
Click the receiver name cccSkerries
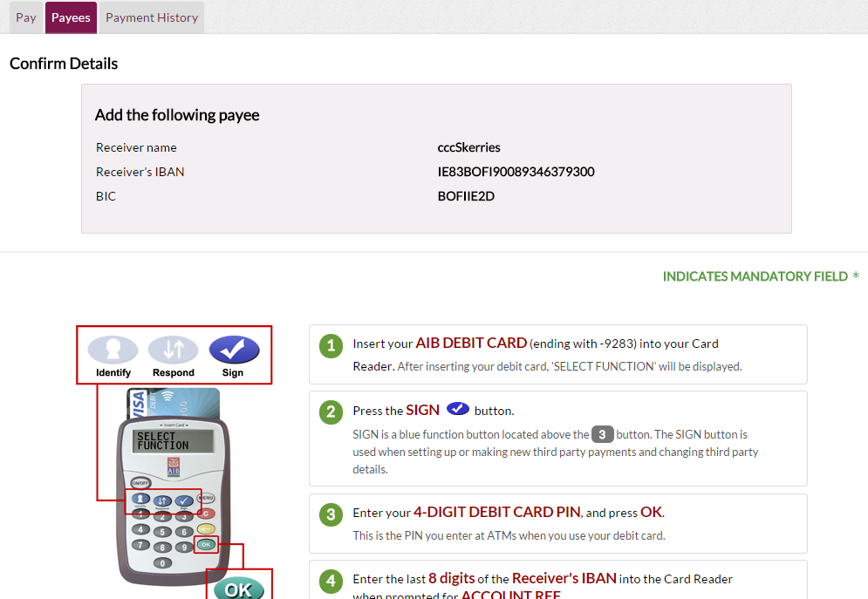pos(468,147)
